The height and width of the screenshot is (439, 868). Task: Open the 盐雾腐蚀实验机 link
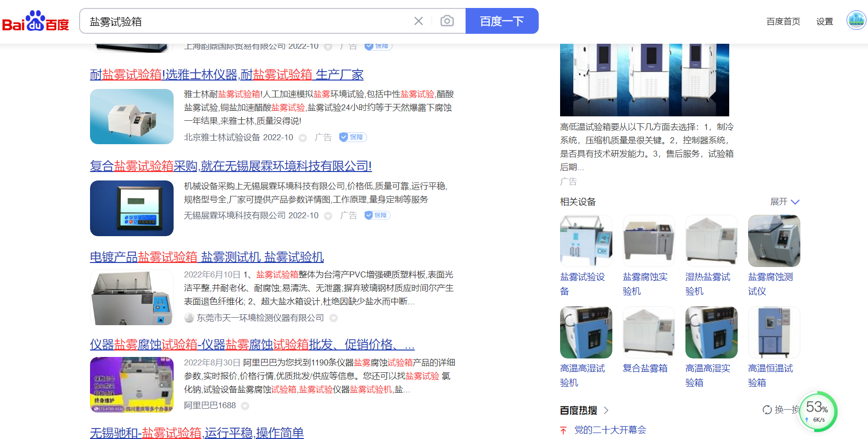click(x=645, y=284)
